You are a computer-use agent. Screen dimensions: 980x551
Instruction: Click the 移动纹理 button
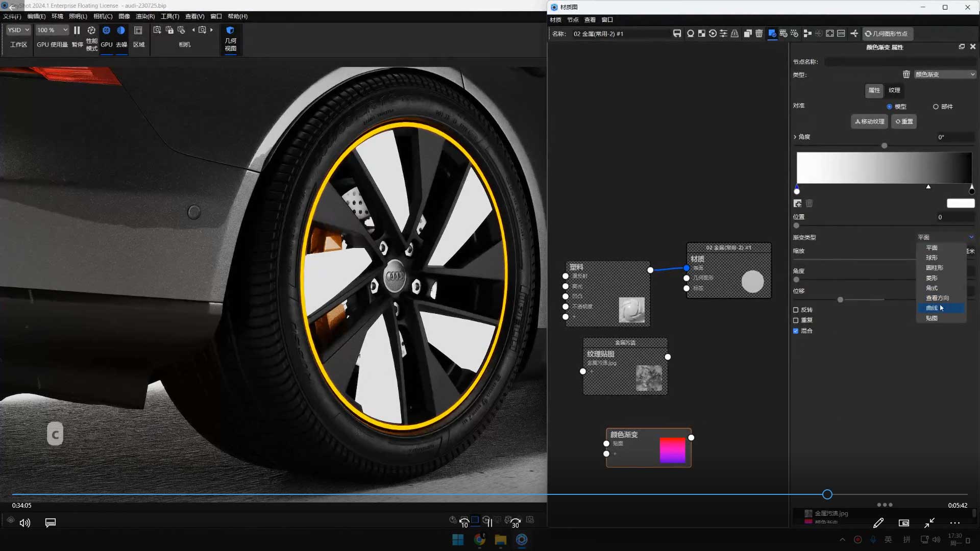click(870, 121)
